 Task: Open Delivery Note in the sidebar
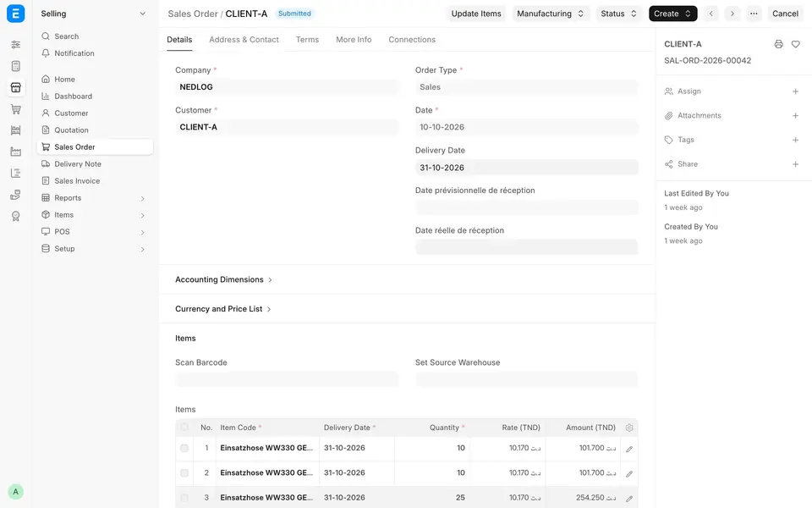95,163
